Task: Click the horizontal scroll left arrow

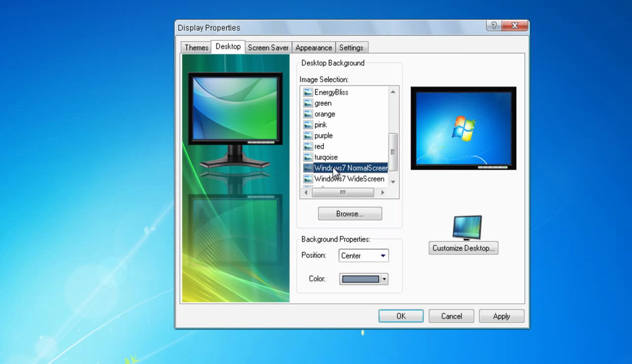Action: pos(306,192)
